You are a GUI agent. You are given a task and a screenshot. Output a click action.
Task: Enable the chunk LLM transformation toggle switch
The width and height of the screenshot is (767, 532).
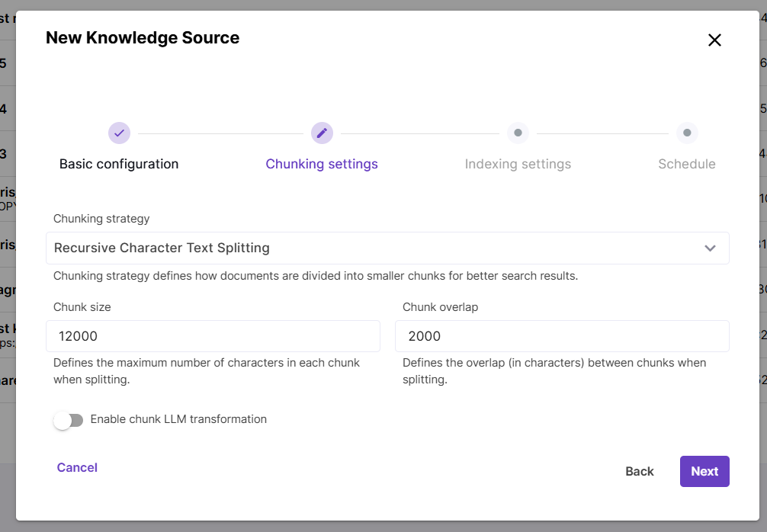click(69, 420)
